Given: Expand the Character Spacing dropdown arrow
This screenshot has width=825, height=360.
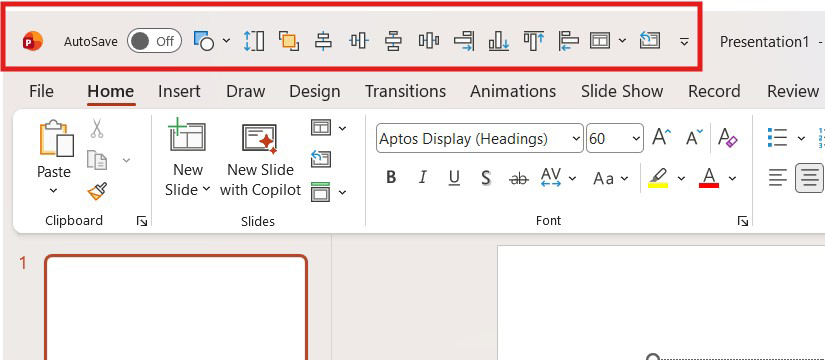Looking at the screenshot, I should 572,178.
